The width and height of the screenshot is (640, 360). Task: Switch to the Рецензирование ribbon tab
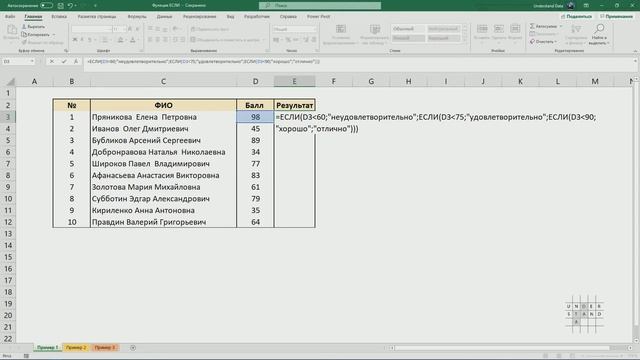pyautogui.click(x=200, y=17)
